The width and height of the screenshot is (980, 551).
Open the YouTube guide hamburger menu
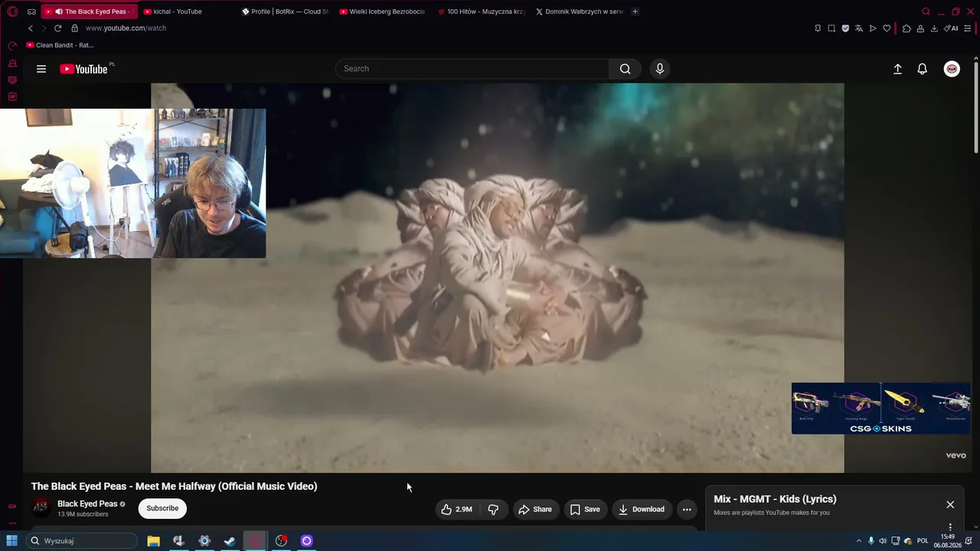pos(41,69)
